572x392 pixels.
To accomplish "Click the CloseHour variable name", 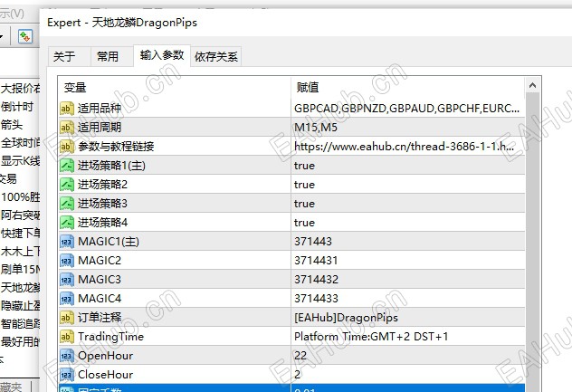I will click(x=105, y=375).
